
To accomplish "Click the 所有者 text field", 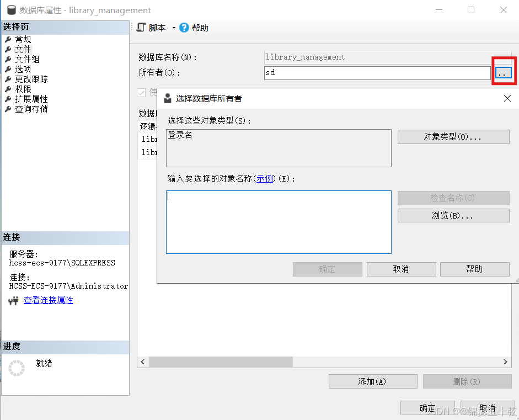I will pos(377,73).
